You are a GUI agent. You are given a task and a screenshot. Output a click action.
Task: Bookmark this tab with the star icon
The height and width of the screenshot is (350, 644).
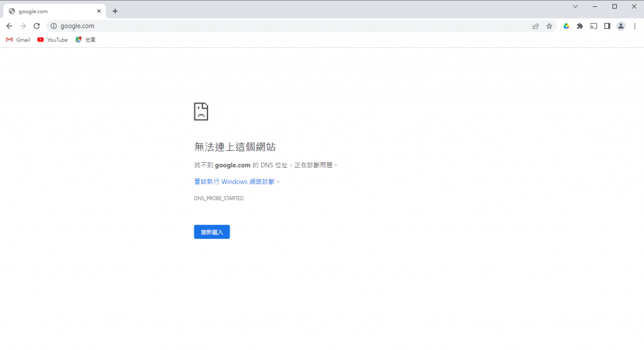[549, 26]
